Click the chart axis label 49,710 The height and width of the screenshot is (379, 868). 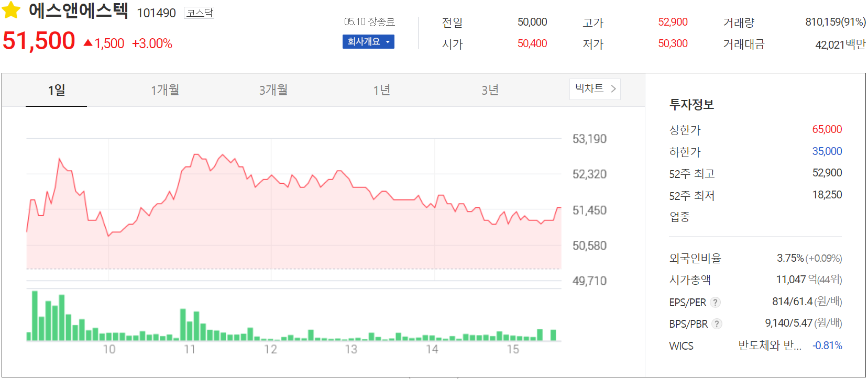(589, 281)
